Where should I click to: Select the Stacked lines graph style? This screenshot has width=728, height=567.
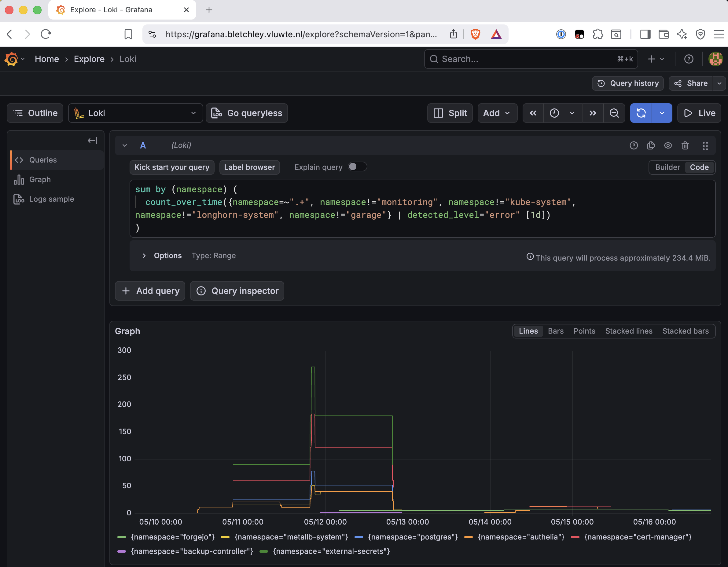click(x=629, y=331)
